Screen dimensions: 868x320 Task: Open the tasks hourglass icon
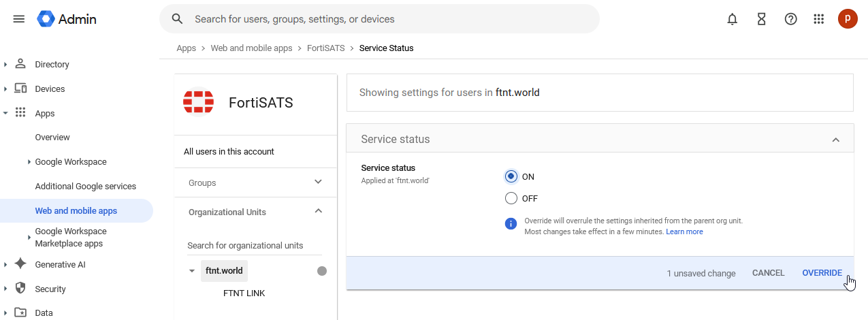click(762, 19)
